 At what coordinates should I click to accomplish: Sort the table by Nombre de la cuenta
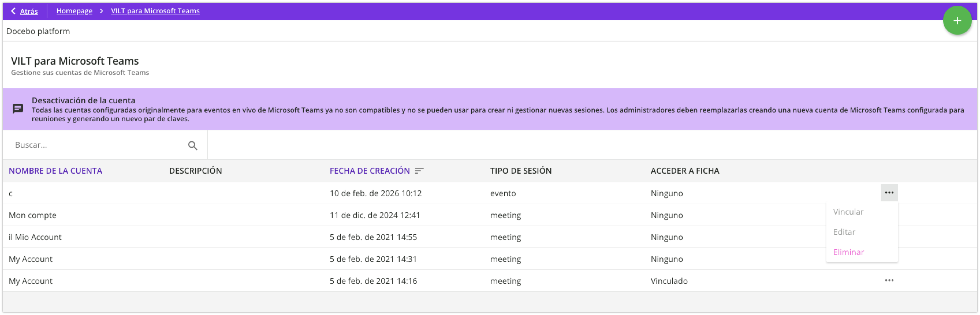[x=55, y=171]
